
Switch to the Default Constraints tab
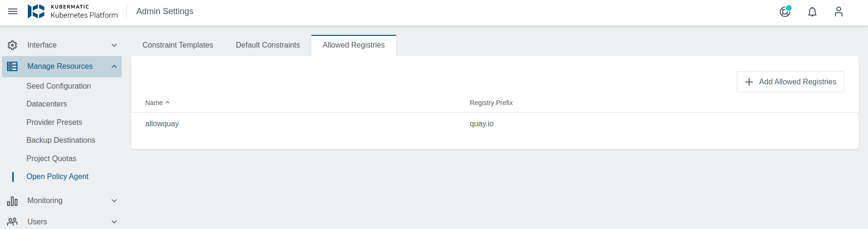(268, 45)
